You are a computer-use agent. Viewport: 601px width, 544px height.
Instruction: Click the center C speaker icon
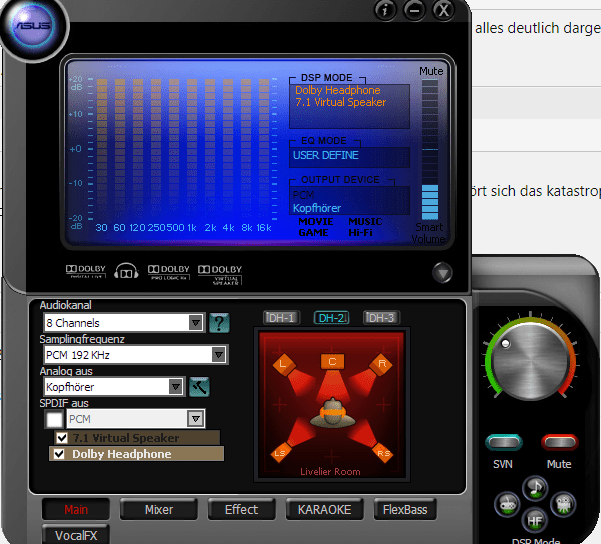point(332,361)
